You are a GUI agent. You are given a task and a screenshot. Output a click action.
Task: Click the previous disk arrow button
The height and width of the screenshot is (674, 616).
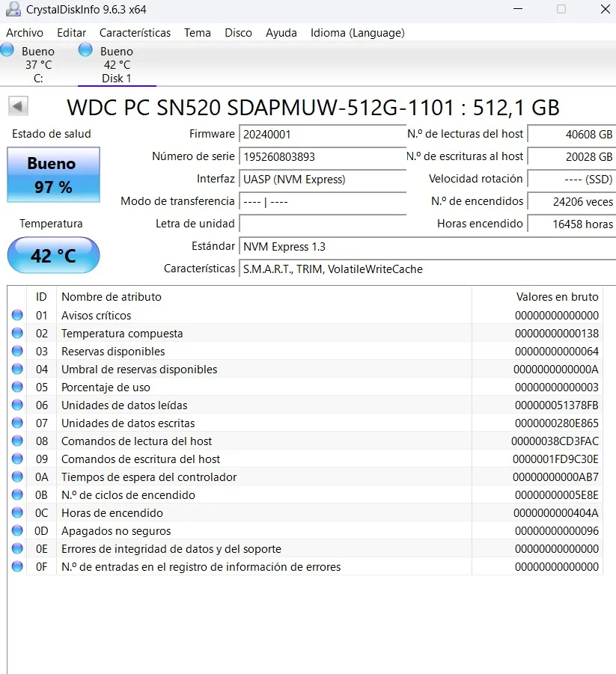[18, 105]
